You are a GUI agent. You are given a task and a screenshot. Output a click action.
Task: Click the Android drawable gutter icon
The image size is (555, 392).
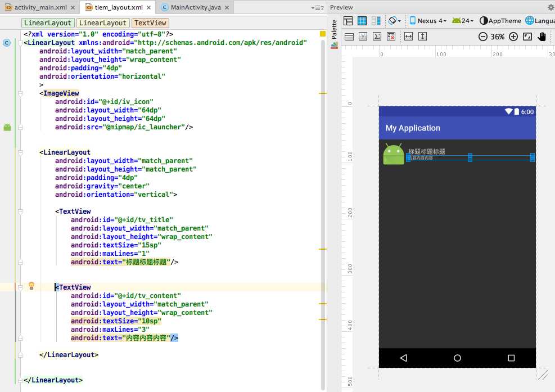[x=7, y=127]
